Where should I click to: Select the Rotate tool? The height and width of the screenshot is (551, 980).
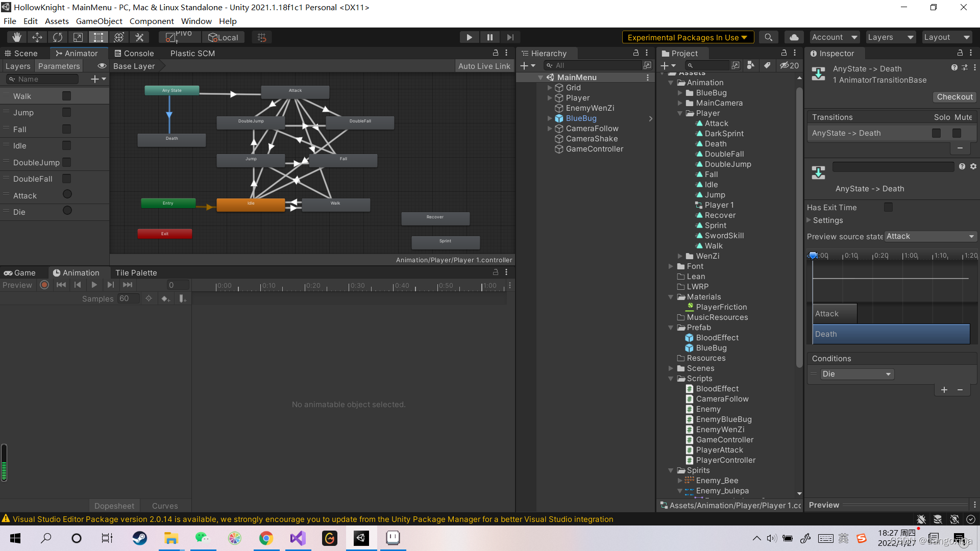coord(58,37)
